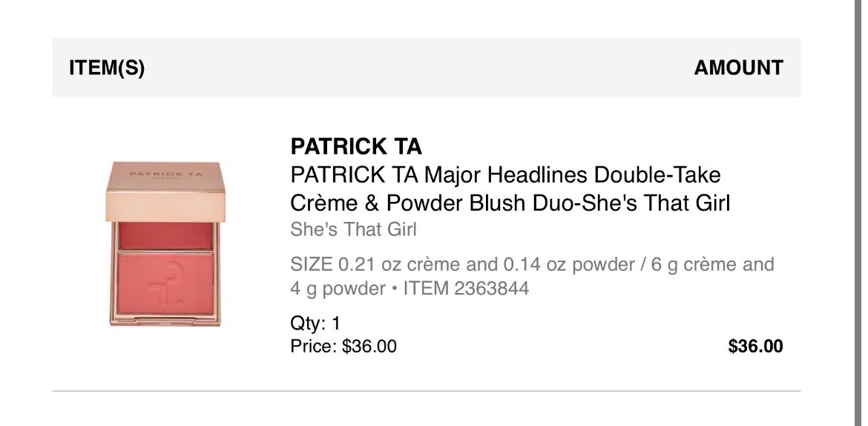Image resolution: width=868 pixels, height=426 pixels.
Task: Select the lower powder blush pan in the image
Action: point(166,286)
